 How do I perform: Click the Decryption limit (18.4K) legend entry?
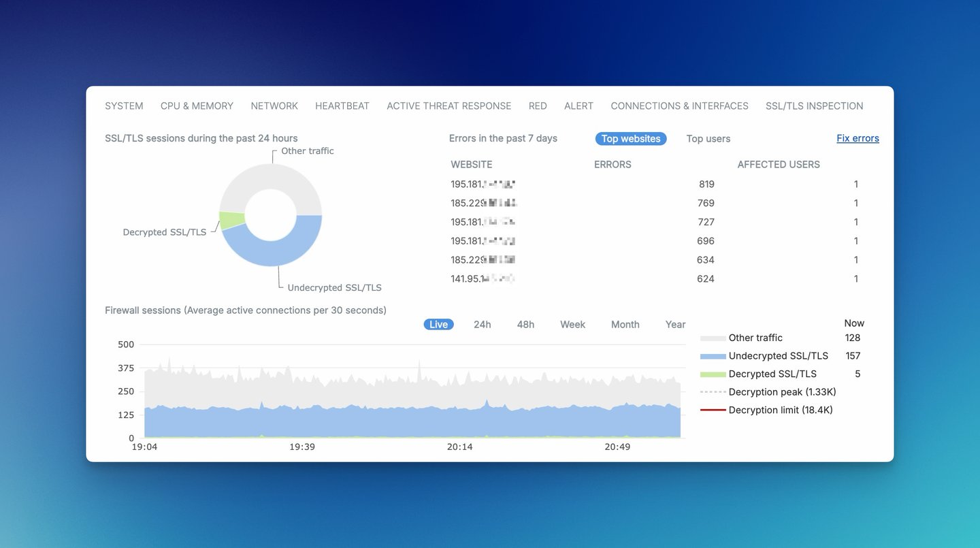[767, 410]
